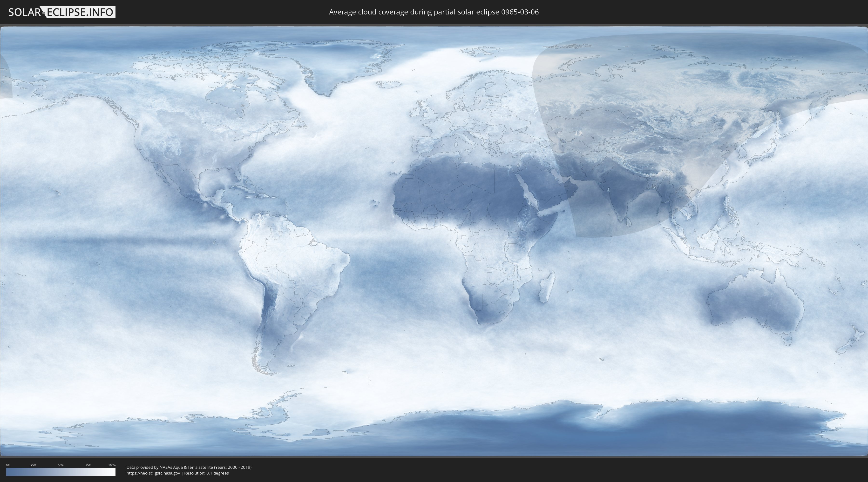Click the 0% label on the legend
Screen dimensions: 868x482
8,465
